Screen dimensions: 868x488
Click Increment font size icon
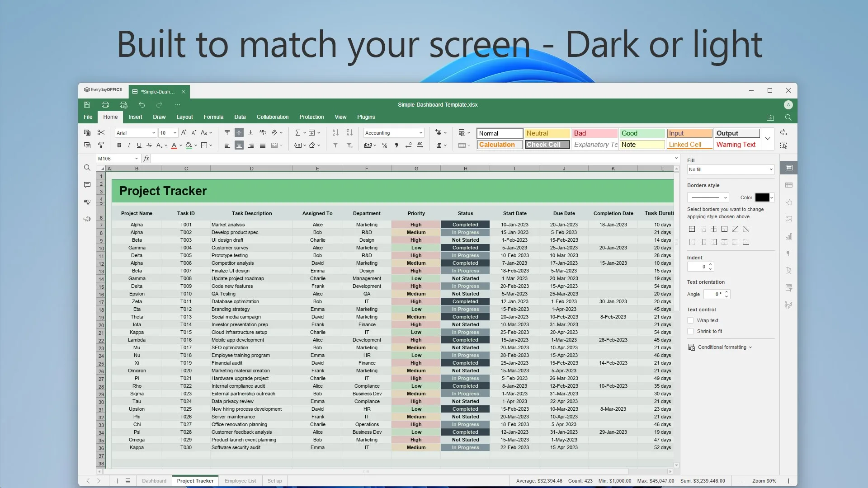tap(184, 133)
